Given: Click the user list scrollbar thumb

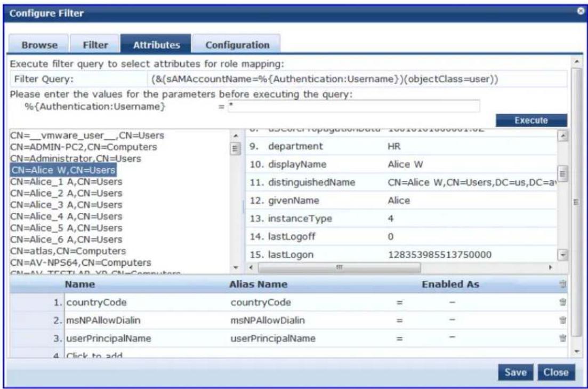Looking at the screenshot, I should [x=236, y=148].
